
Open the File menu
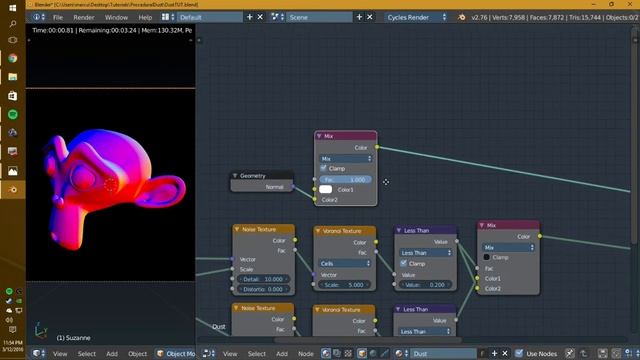coord(58,17)
